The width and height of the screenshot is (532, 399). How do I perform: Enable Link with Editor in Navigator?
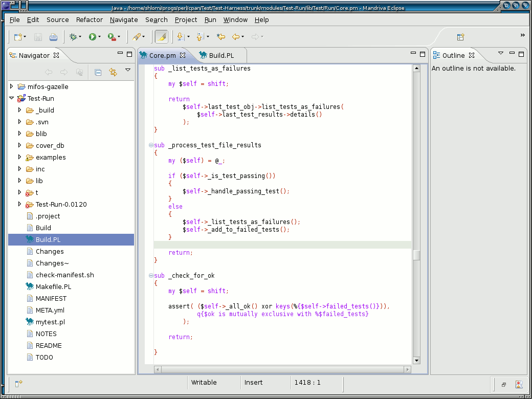tap(112, 72)
